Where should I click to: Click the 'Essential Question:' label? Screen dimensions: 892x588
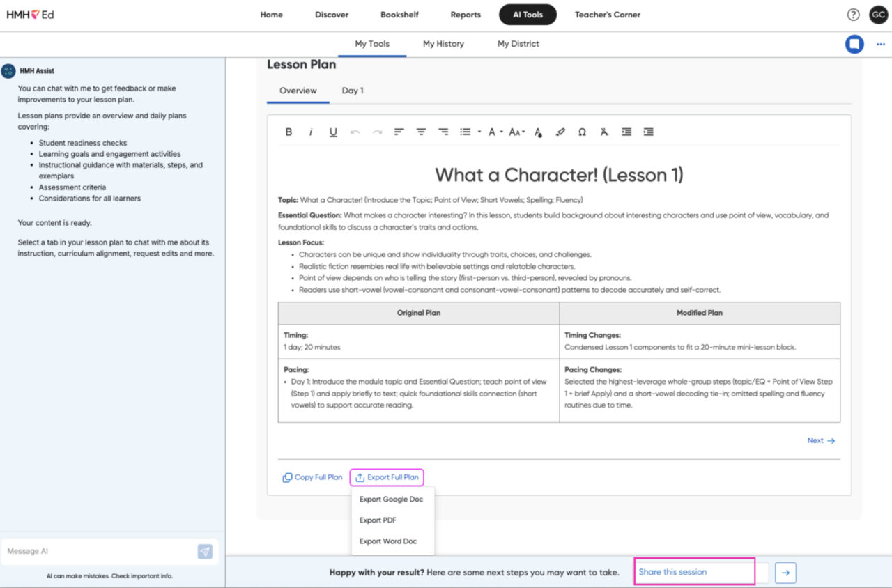[310, 216]
